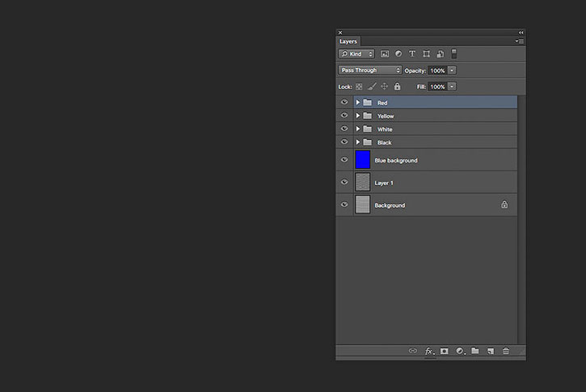This screenshot has width=586, height=392.
Task: Expand the Yellow group triangle
Action: tap(357, 116)
